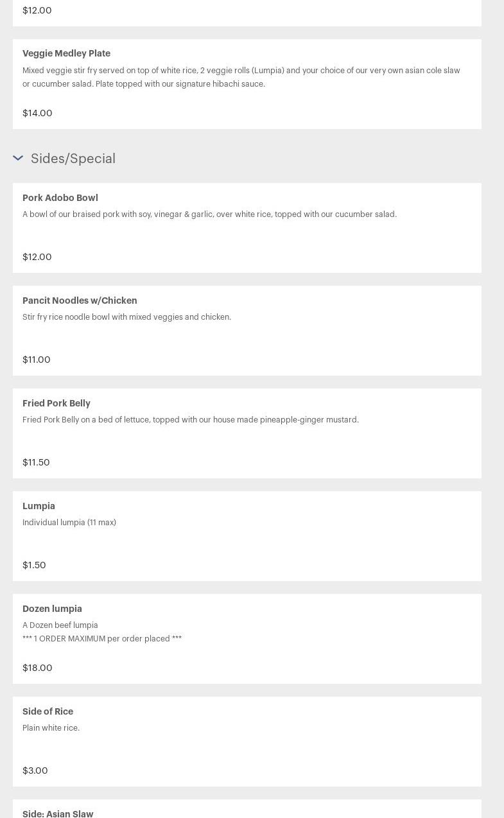This screenshot has height=818, width=504.
Task: Open the Pork Adobo Bowl item
Action: tap(60, 198)
